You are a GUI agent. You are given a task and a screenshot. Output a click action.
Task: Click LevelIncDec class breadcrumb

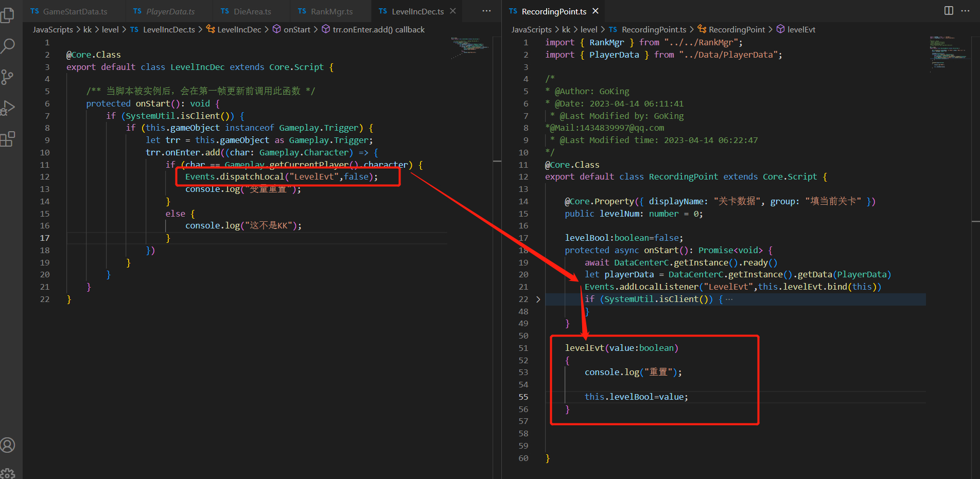pos(234,30)
